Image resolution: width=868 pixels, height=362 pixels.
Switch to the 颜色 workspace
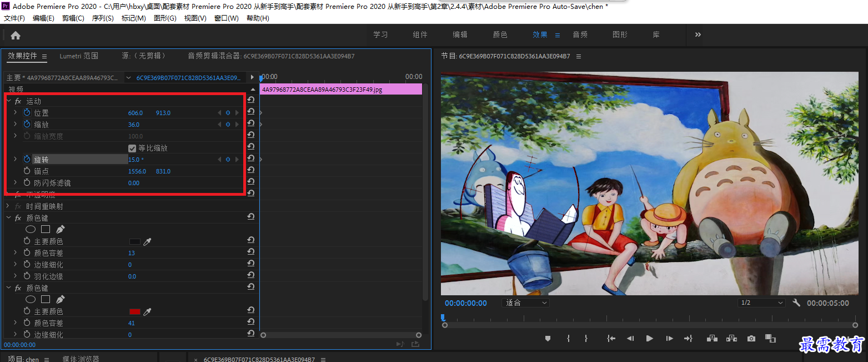pyautogui.click(x=500, y=34)
